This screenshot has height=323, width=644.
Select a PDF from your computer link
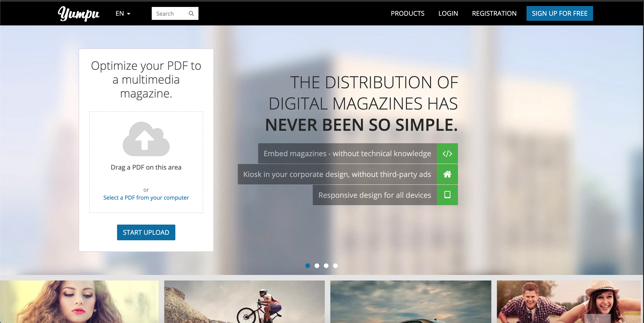click(146, 198)
